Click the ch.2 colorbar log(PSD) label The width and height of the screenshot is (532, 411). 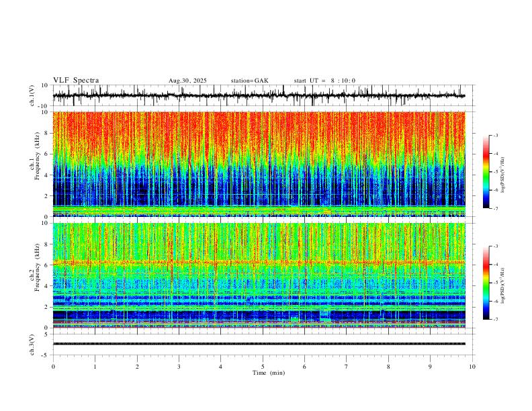(x=503, y=286)
